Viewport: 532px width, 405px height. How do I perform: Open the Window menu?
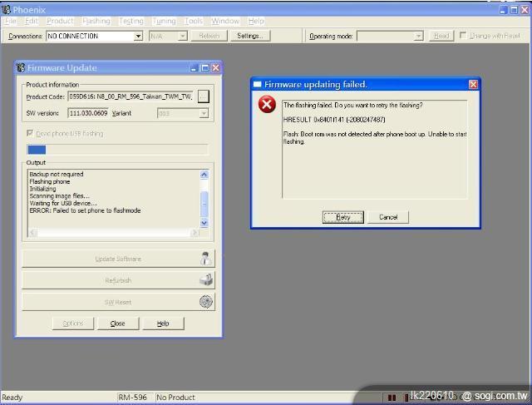(x=225, y=21)
